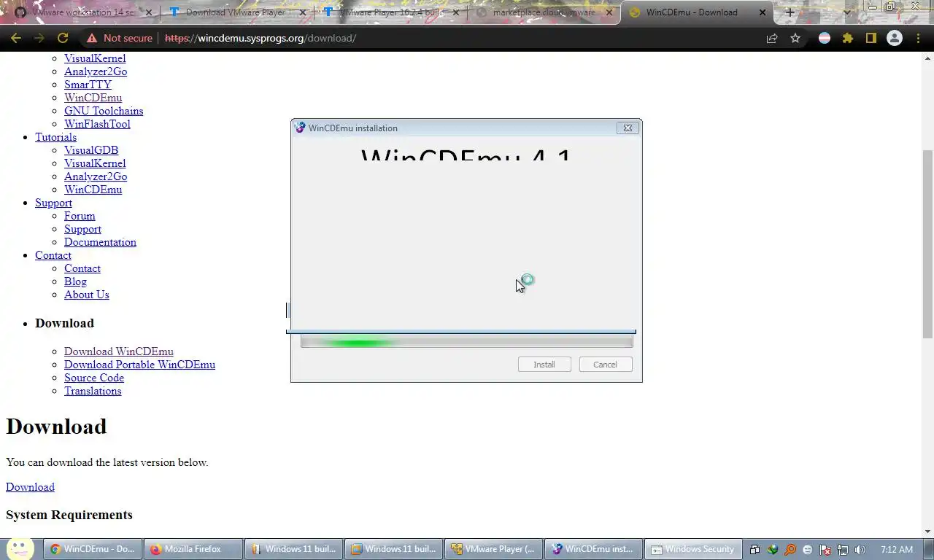Click the volume speaker tray icon
Viewport: 934px width, 560px height.
point(860,550)
